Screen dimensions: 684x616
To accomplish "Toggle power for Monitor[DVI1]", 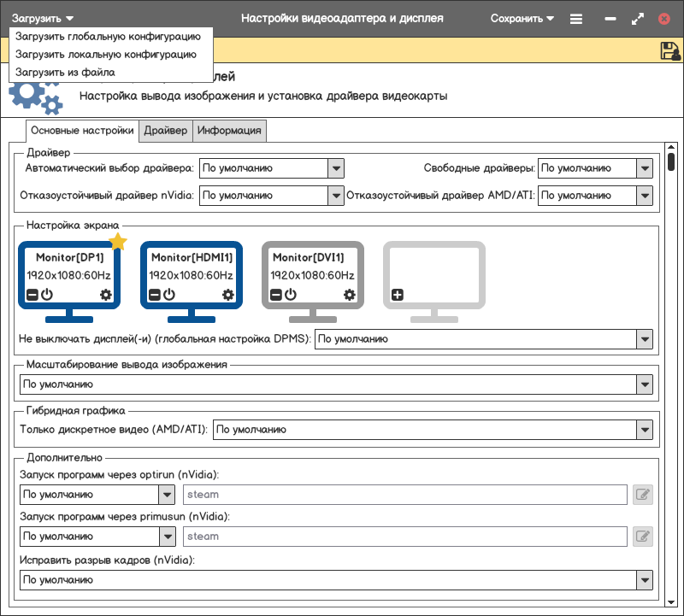I will click(x=291, y=295).
